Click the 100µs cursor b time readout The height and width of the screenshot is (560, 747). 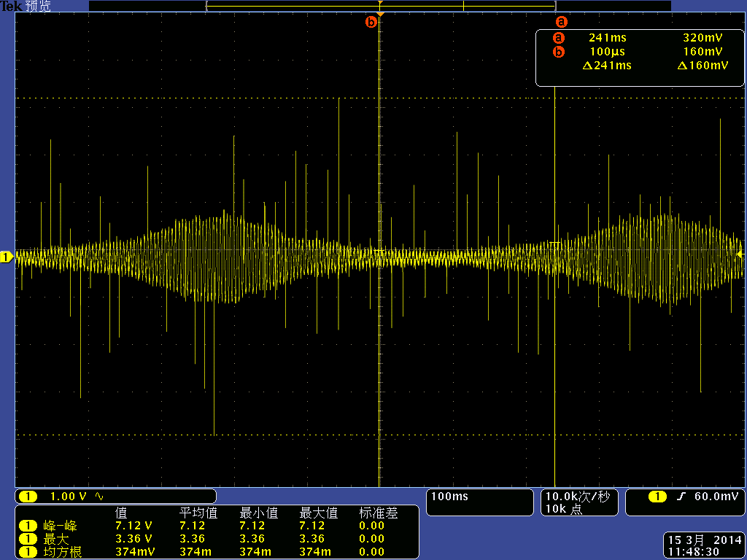[608, 52]
